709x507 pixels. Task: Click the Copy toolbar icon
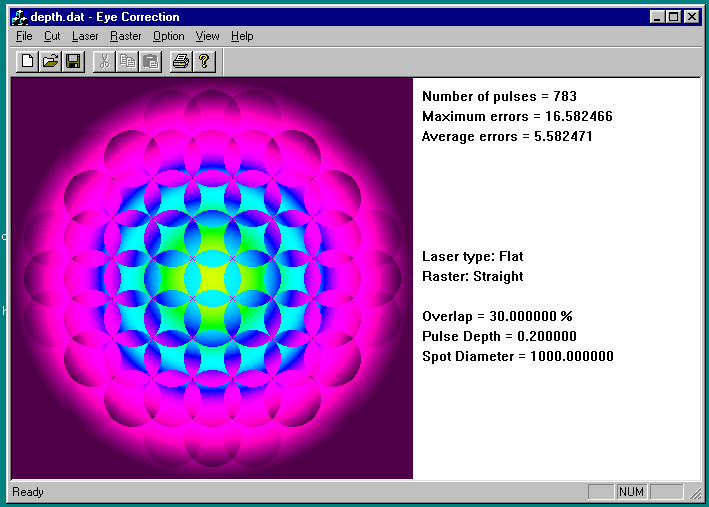[x=127, y=61]
